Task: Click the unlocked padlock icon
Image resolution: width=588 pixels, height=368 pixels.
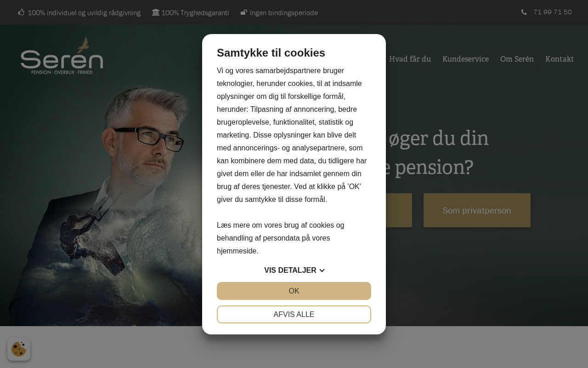Action: [244, 12]
